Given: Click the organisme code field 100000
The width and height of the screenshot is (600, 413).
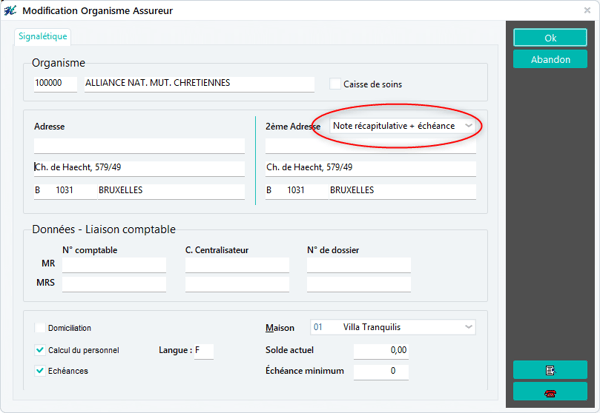Looking at the screenshot, I should (55, 84).
